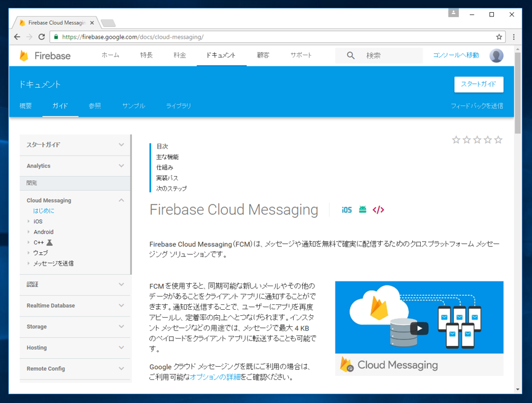Expand the ウェブ tree item
The image size is (532, 403).
tap(28, 253)
